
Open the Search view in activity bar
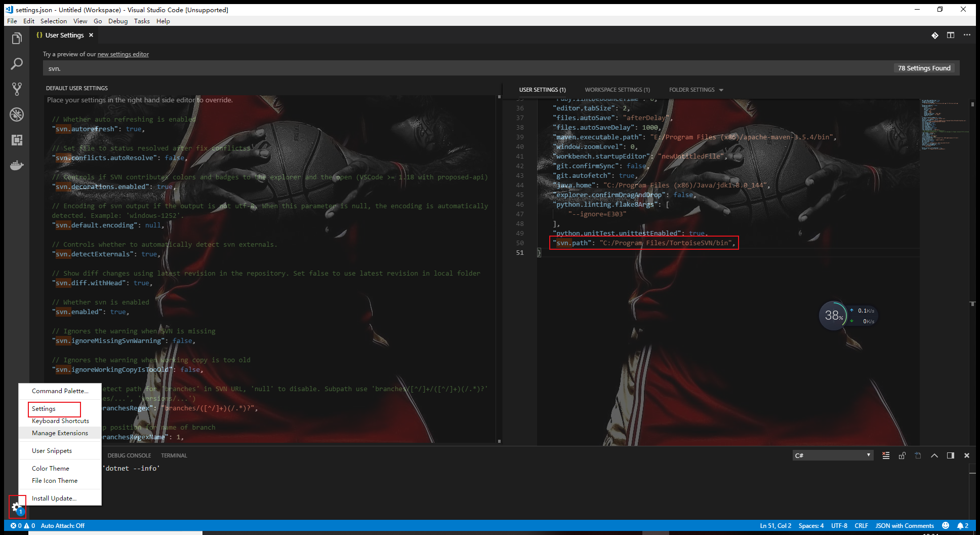tap(17, 64)
